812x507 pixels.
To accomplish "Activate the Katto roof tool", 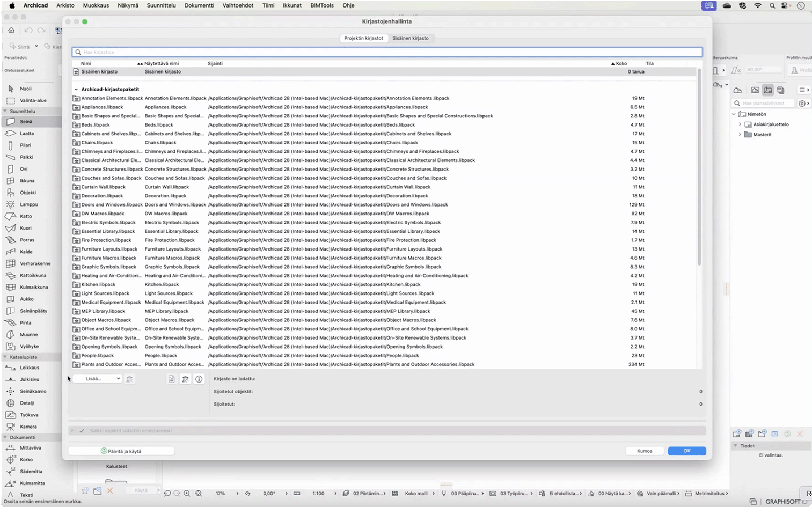I will coord(26,216).
